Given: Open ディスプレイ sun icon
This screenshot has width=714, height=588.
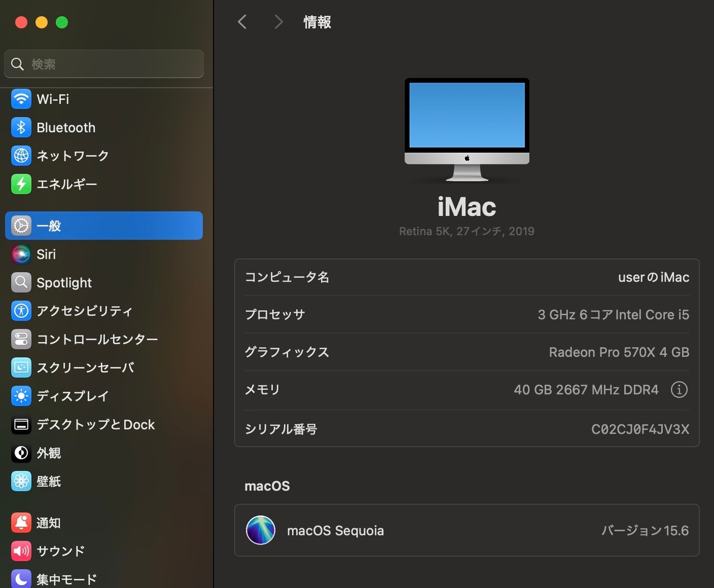Looking at the screenshot, I should point(21,396).
